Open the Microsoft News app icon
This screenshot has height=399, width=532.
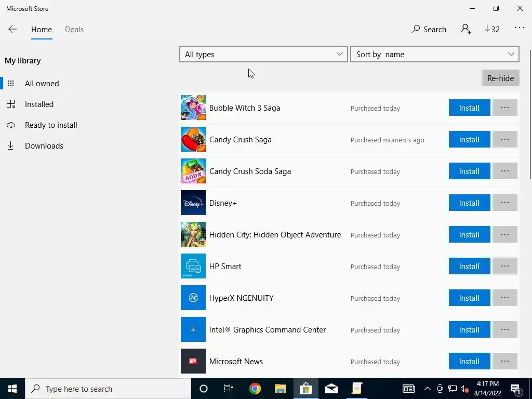(193, 361)
